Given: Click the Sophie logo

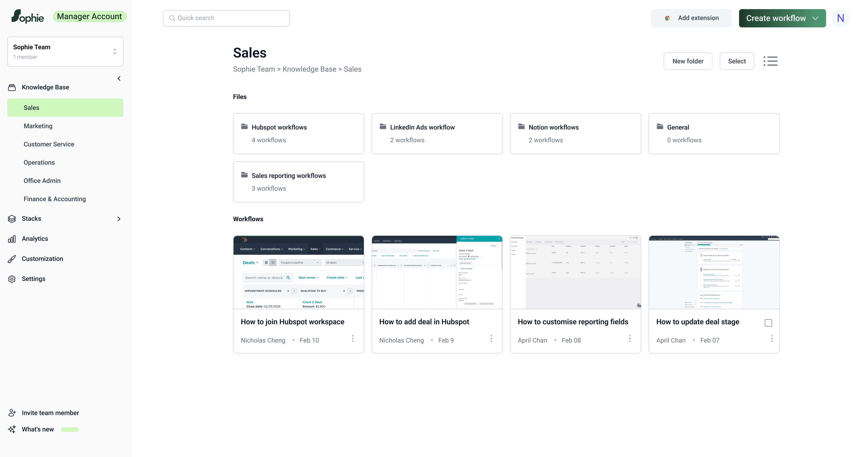Looking at the screenshot, I should pos(28,16).
